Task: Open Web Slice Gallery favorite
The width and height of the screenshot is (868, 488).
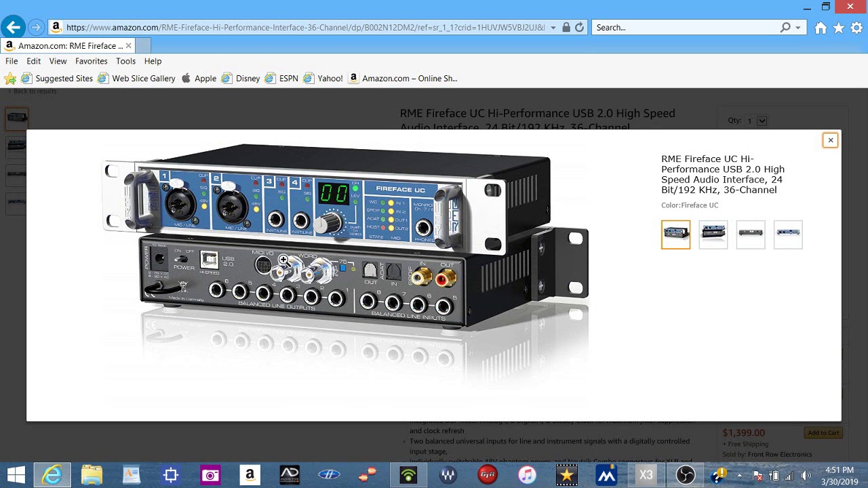Action: (x=136, y=79)
